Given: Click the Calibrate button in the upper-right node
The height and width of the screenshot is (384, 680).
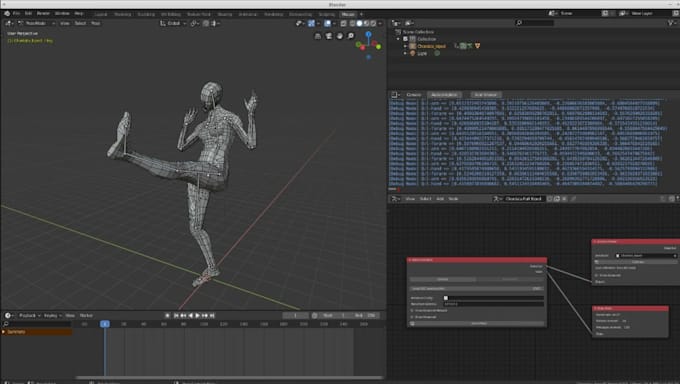Looking at the screenshot, I should (x=636, y=262).
